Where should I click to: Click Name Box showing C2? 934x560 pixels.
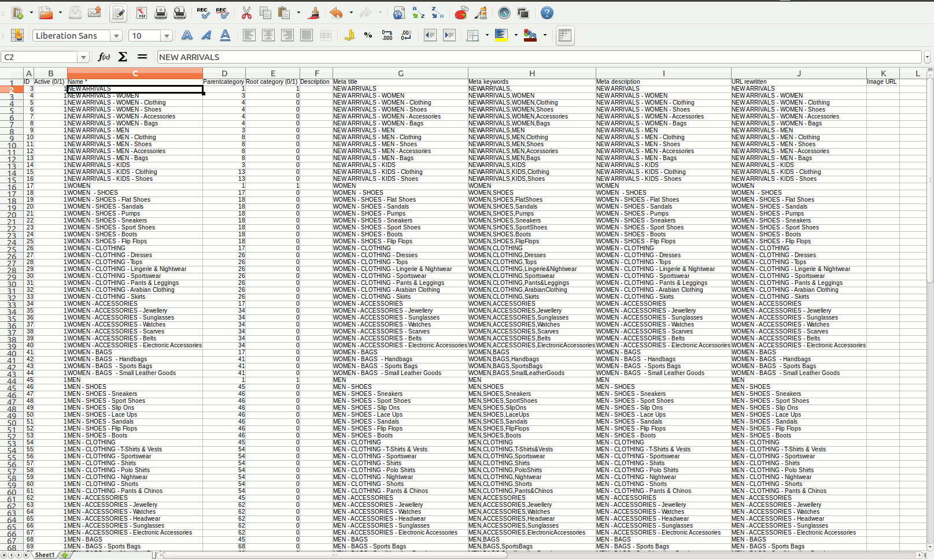(40, 57)
